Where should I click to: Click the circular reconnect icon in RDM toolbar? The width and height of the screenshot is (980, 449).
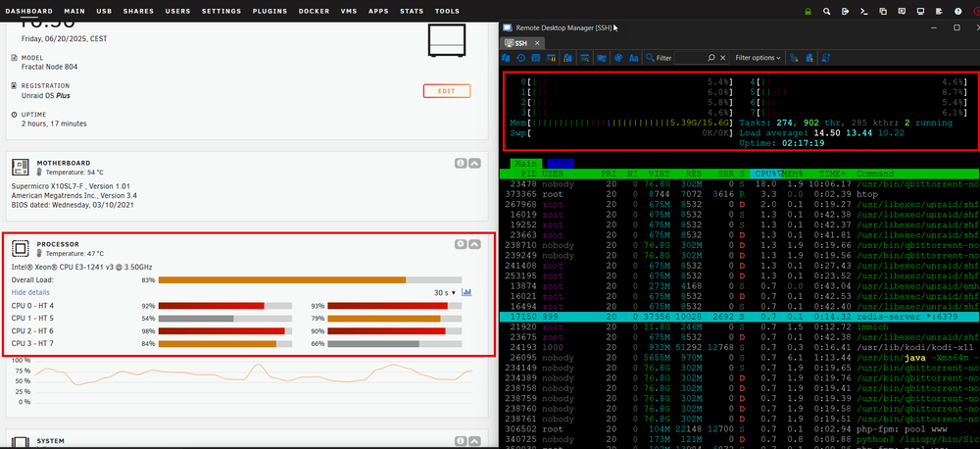tap(520, 58)
